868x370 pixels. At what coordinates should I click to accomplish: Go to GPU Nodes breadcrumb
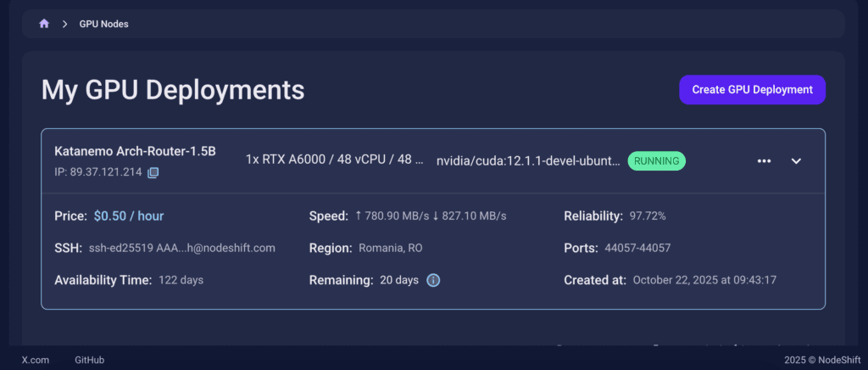(x=103, y=24)
